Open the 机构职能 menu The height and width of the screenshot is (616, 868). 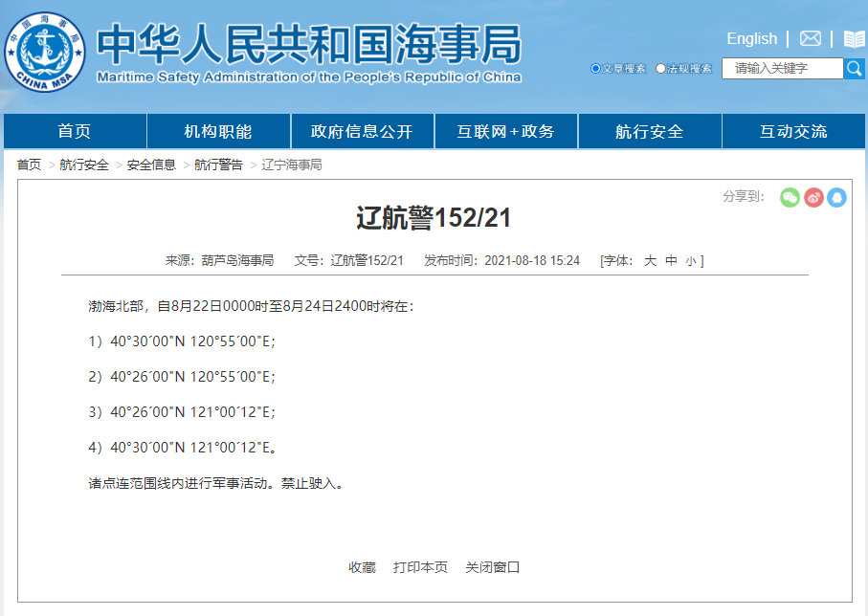tap(218, 131)
